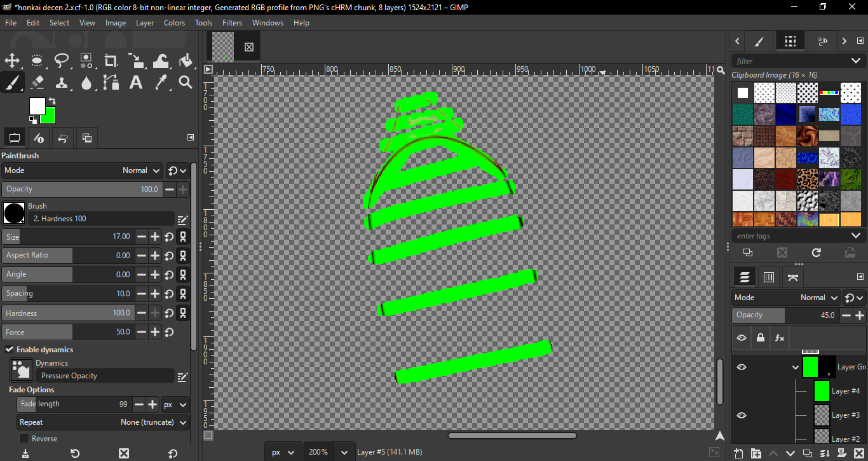
Task: Expand the enter tags dropdown arrow
Action: [x=855, y=235]
